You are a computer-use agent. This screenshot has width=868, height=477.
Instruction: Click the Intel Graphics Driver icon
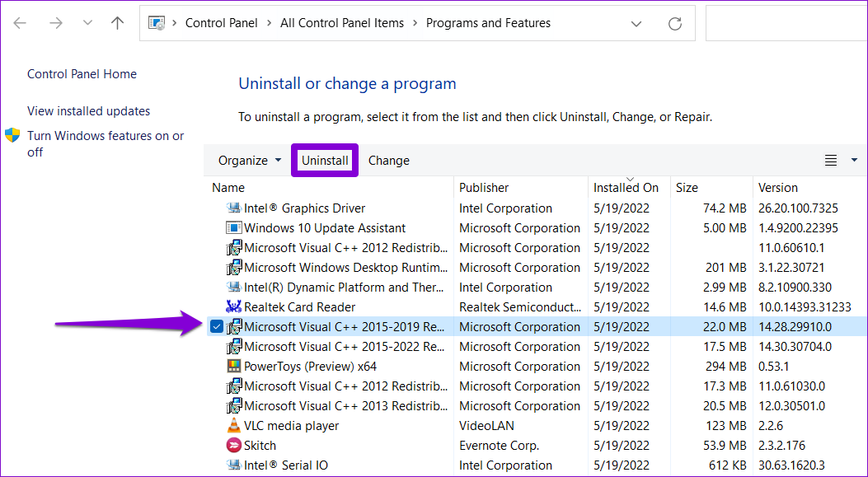[x=233, y=208]
